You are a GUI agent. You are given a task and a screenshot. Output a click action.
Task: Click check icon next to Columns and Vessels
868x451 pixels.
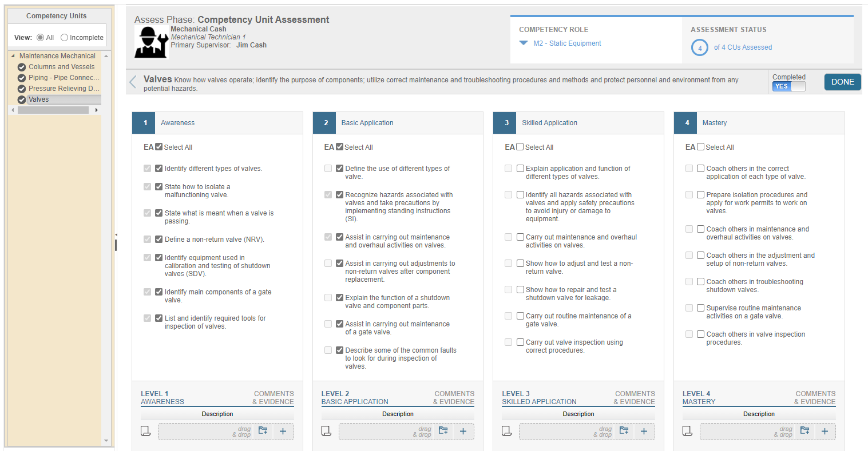coord(22,67)
